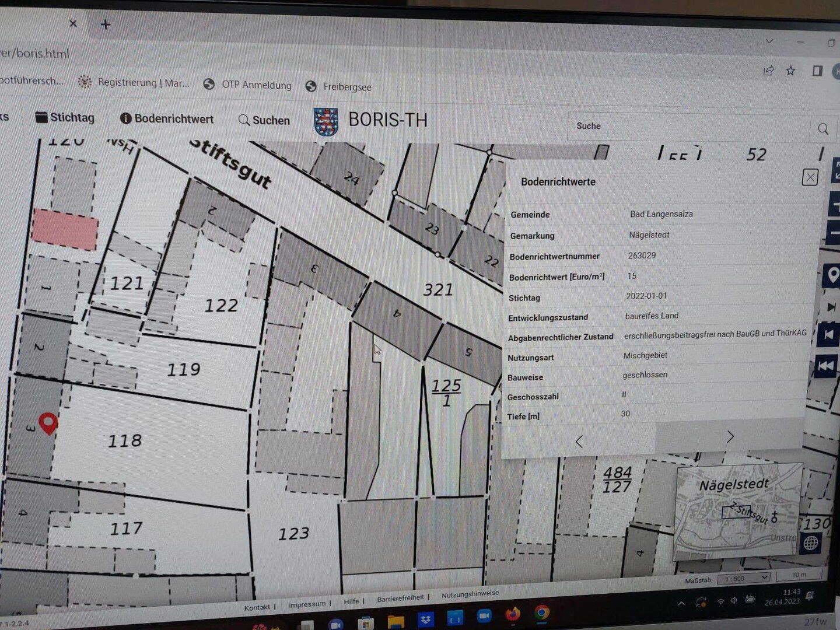Click parcel number 123 on the map
This screenshot has width=840, height=630.
pyautogui.click(x=293, y=533)
